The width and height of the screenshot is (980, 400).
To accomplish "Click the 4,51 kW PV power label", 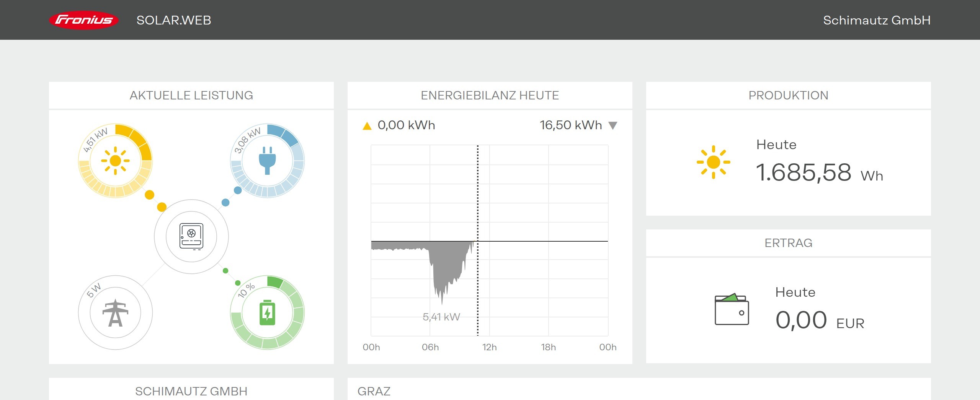I will pyautogui.click(x=95, y=140).
